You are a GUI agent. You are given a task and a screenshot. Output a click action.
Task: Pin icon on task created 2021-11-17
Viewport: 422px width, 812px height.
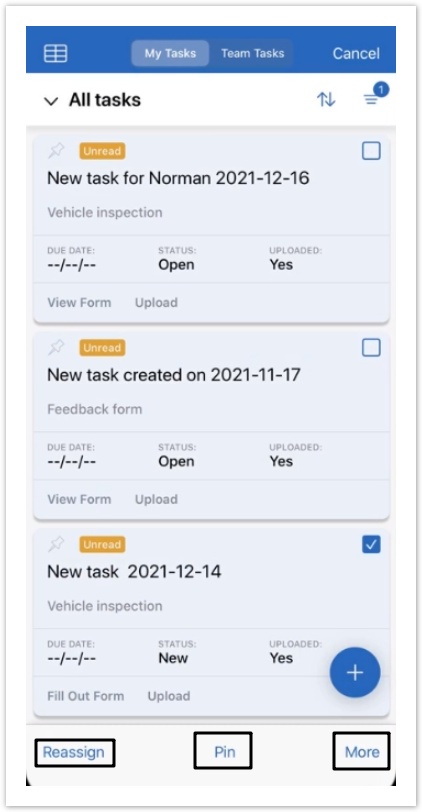tap(56, 348)
